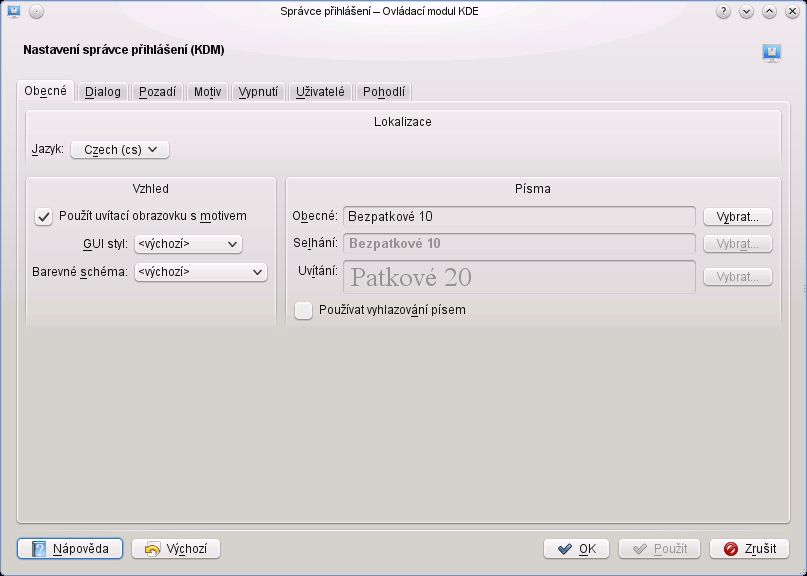Screen dimensions: 807x576
Task: Select the Obecné tab
Action: (45, 91)
